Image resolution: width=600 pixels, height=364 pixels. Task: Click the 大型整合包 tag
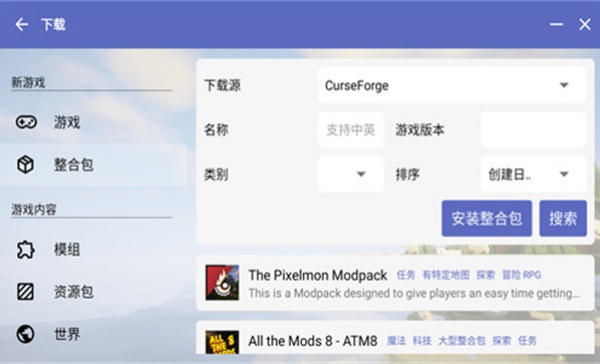(x=462, y=340)
